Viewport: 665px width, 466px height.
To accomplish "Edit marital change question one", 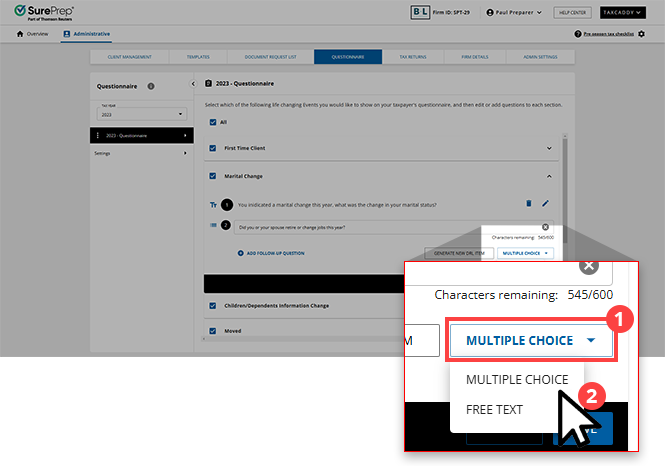I will [x=545, y=204].
